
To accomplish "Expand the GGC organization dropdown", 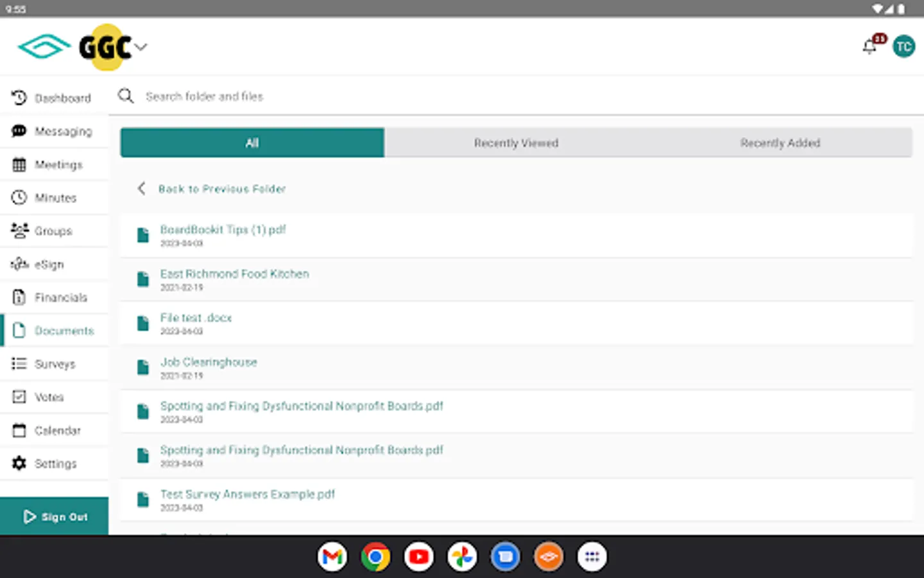I will tap(141, 47).
